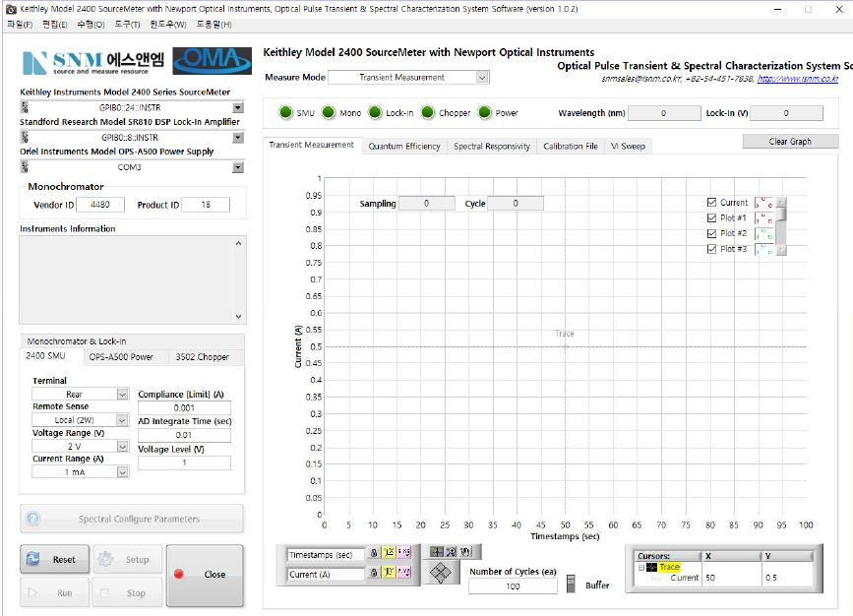Select the graph cursor movement tool
Screen dimensions: 853x616
436,551
